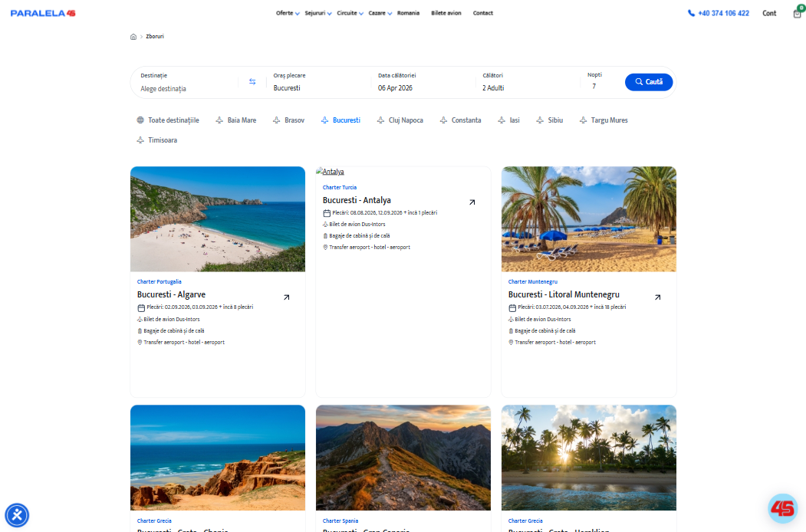
Task: Swap destination and departure with arrows icon
Action: pos(252,82)
